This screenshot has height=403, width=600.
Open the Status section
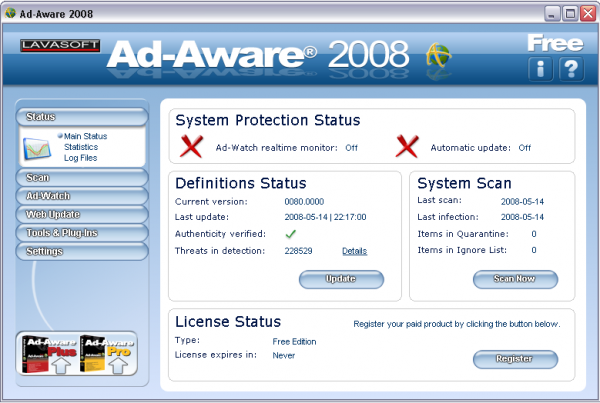click(82, 117)
